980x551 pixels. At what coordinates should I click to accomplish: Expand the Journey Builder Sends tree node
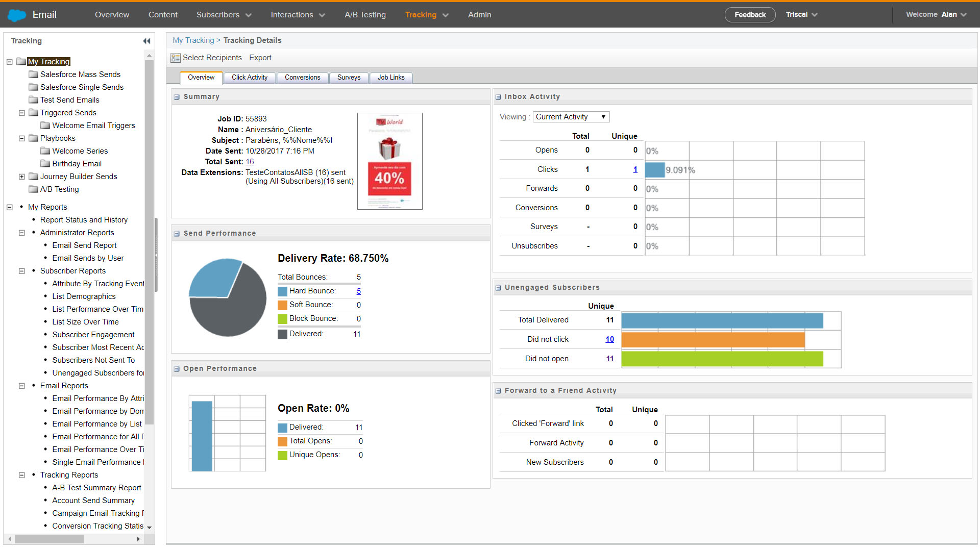[x=22, y=177]
